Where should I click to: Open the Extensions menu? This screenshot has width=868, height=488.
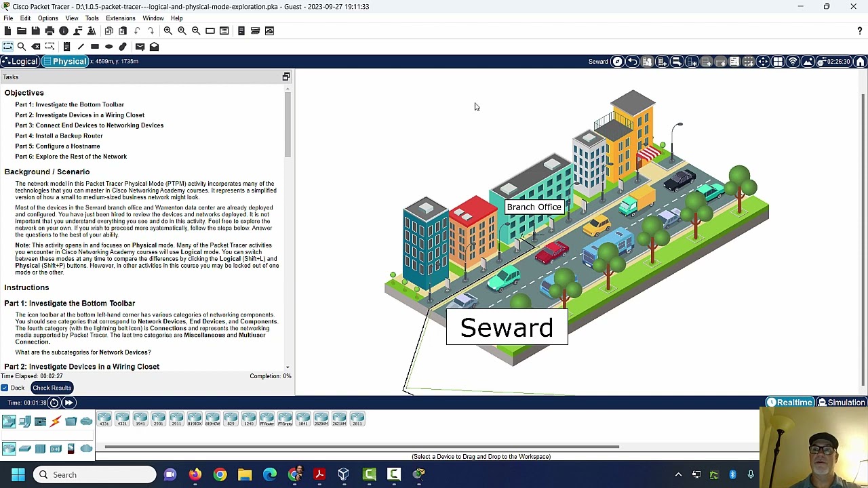click(x=121, y=18)
